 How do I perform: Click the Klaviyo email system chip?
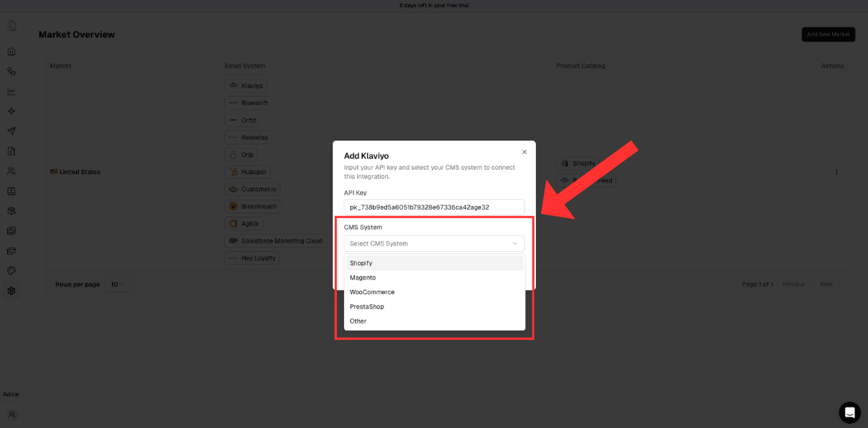tap(245, 86)
